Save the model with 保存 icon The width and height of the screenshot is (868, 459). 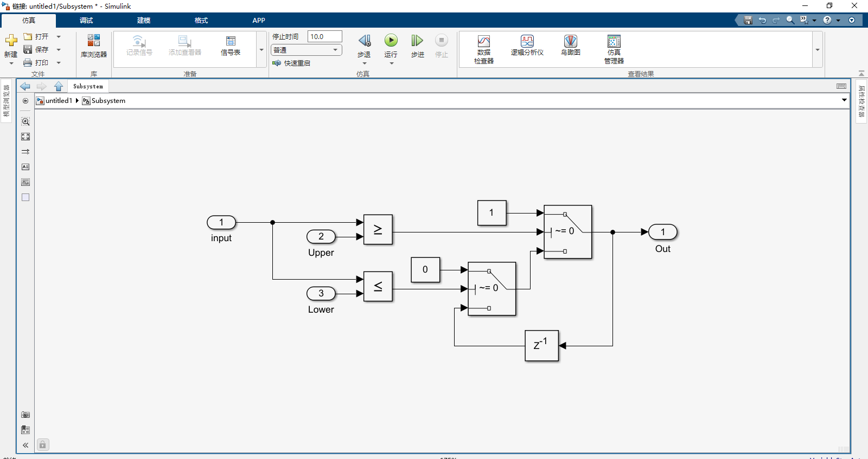pos(28,50)
